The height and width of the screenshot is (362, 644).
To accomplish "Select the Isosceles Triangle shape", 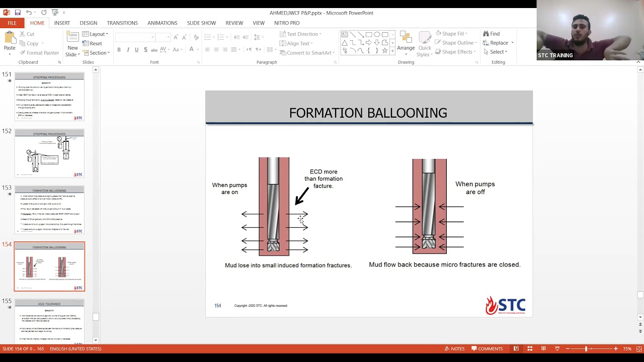I will click(345, 43).
